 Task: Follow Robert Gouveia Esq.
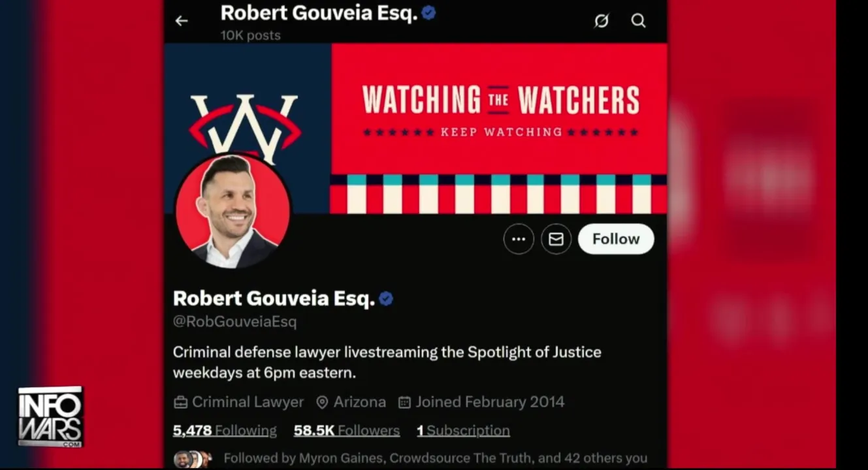pyautogui.click(x=616, y=239)
